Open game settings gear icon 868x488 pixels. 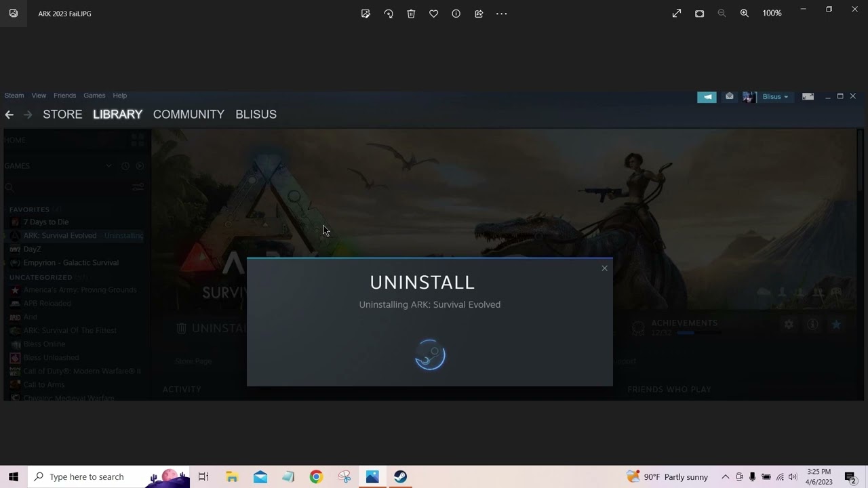pyautogui.click(x=789, y=325)
